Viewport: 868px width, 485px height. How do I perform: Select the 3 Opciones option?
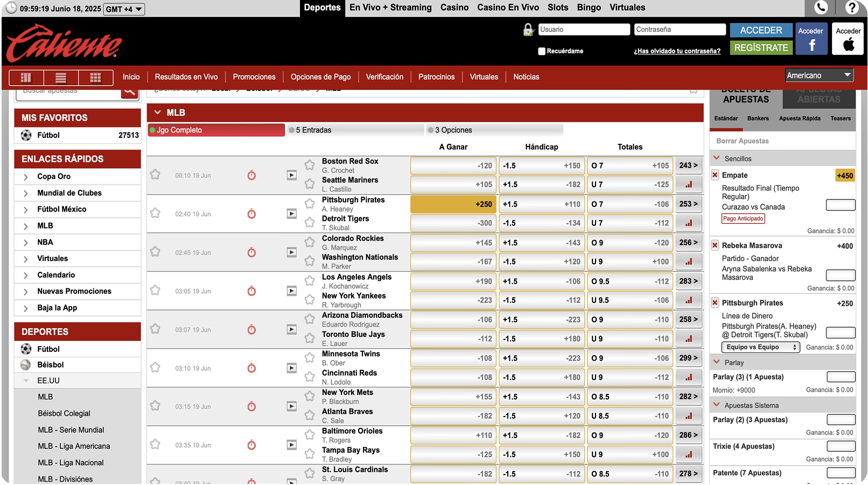pyautogui.click(x=494, y=130)
